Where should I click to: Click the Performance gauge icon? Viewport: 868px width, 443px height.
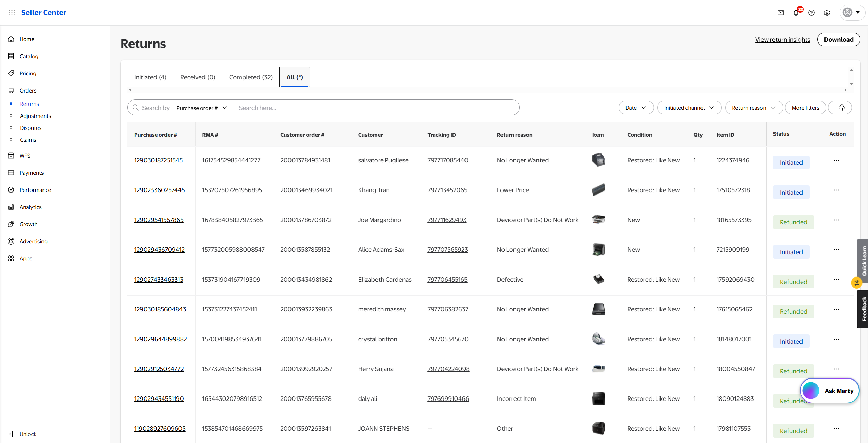(x=11, y=190)
